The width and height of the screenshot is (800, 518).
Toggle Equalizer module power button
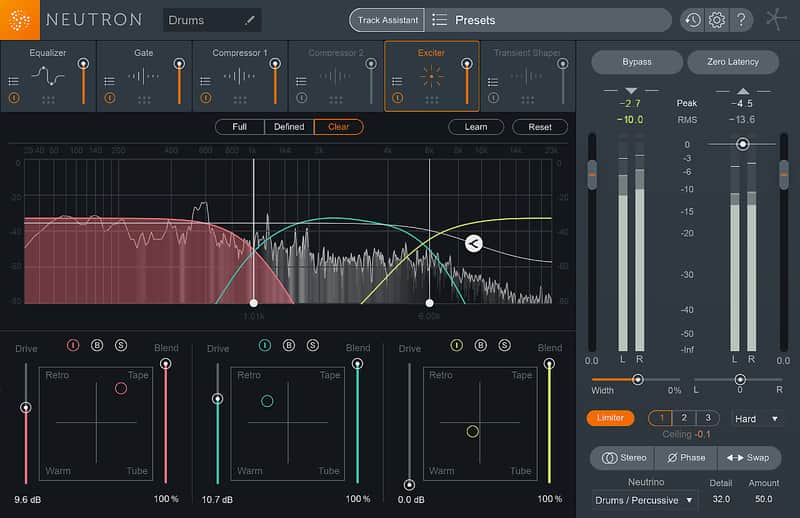click(14, 97)
